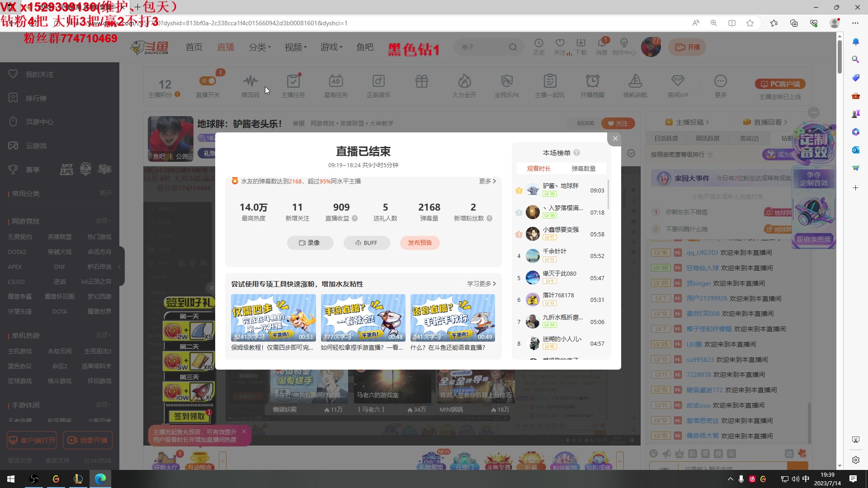Go to 直播 nav item
Screen dimensions: 868x488
[x=226, y=47]
